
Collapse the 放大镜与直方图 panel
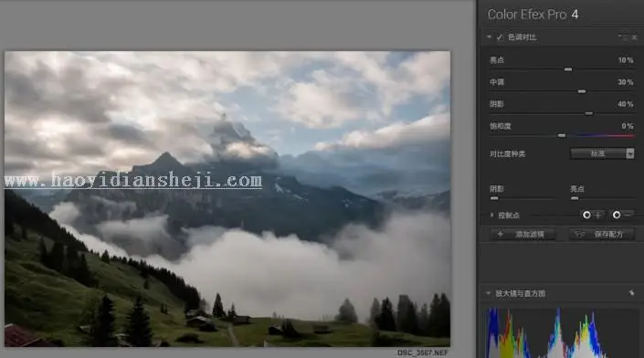[489, 293]
